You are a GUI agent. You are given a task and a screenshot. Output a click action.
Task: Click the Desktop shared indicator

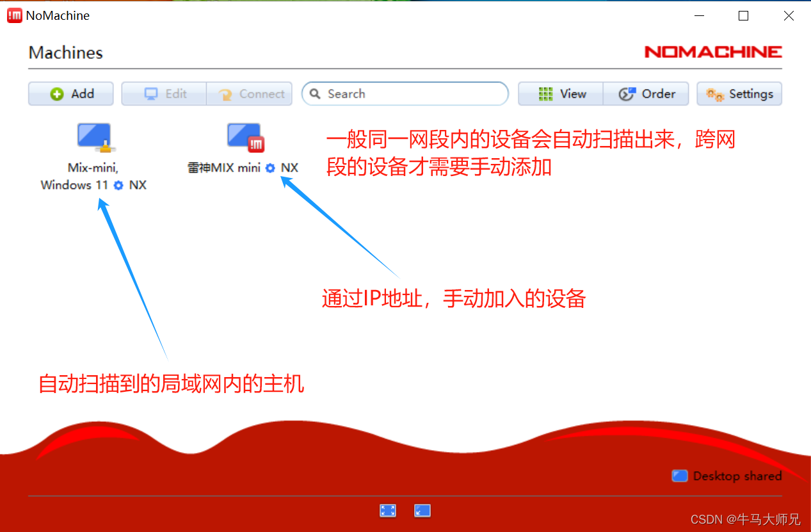click(x=727, y=476)
